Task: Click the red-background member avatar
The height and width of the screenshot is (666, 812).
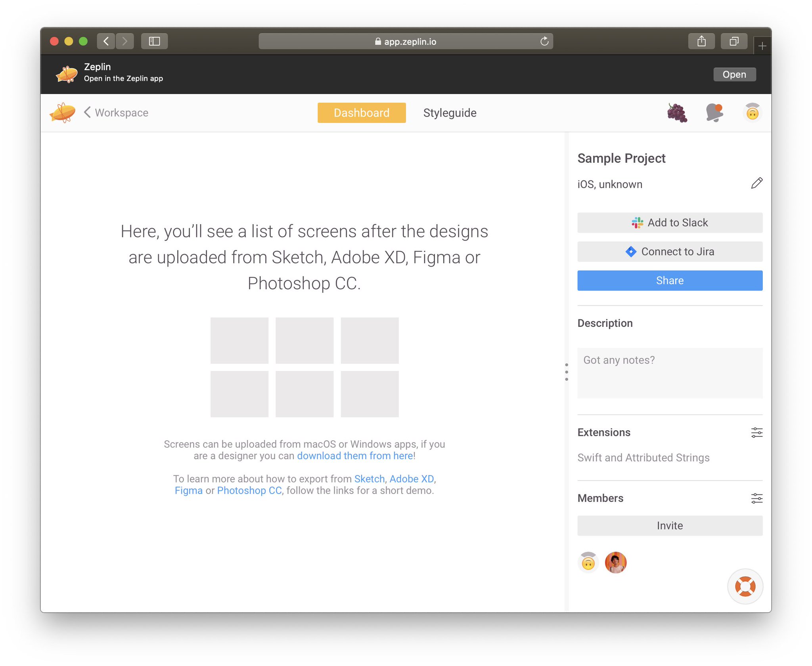Action: pos(615,563)
